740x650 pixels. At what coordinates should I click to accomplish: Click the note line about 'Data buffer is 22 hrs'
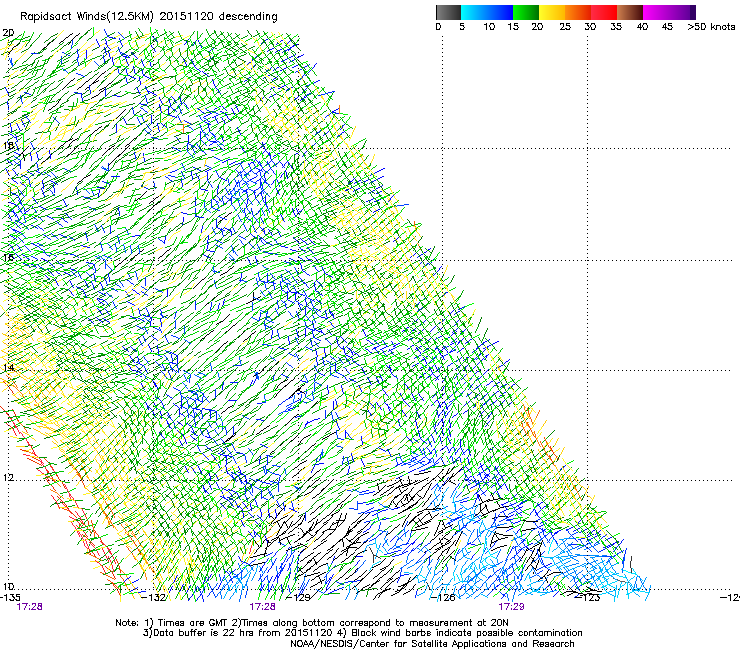(x=362, y=633)
